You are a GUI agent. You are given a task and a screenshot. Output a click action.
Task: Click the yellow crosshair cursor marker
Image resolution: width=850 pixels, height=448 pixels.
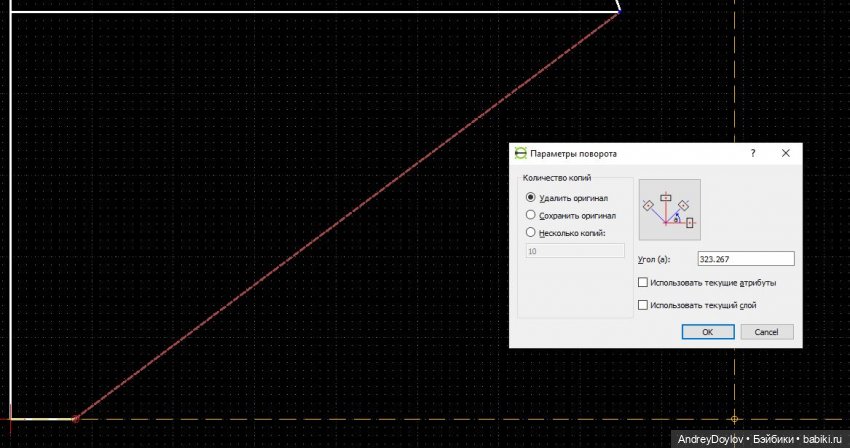pos(735,418)
